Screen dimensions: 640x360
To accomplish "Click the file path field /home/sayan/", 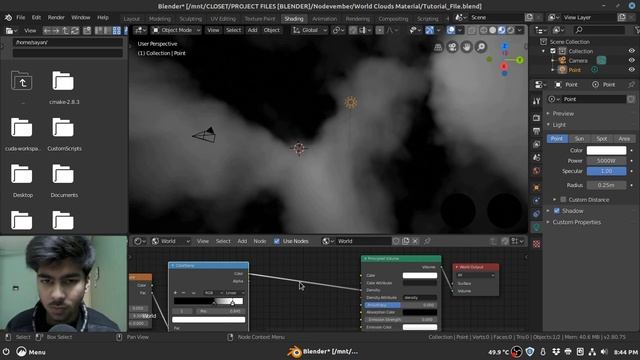I will [68, 42].
